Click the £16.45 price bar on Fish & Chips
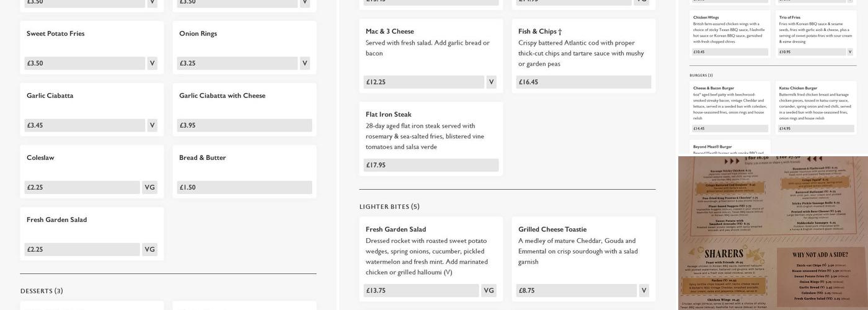868x310 pixels. pos(583,82)
